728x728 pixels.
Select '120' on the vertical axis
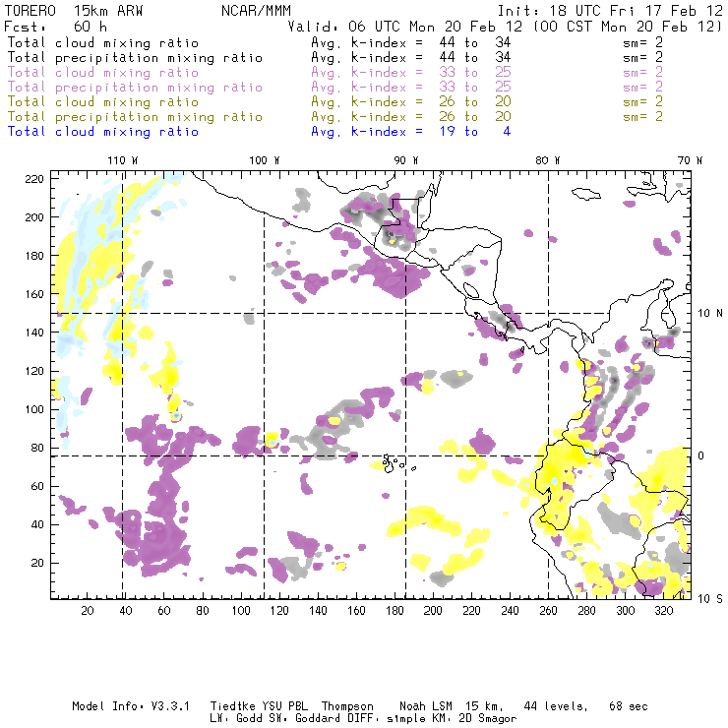click(x=34, y=371)
